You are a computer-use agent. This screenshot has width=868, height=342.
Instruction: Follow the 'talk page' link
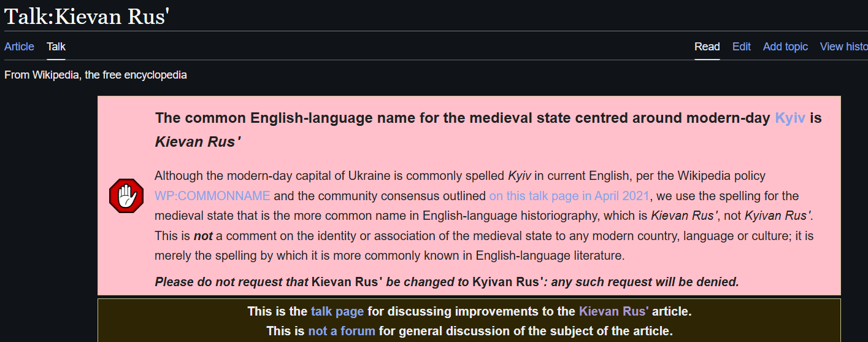tap(337, 311)
